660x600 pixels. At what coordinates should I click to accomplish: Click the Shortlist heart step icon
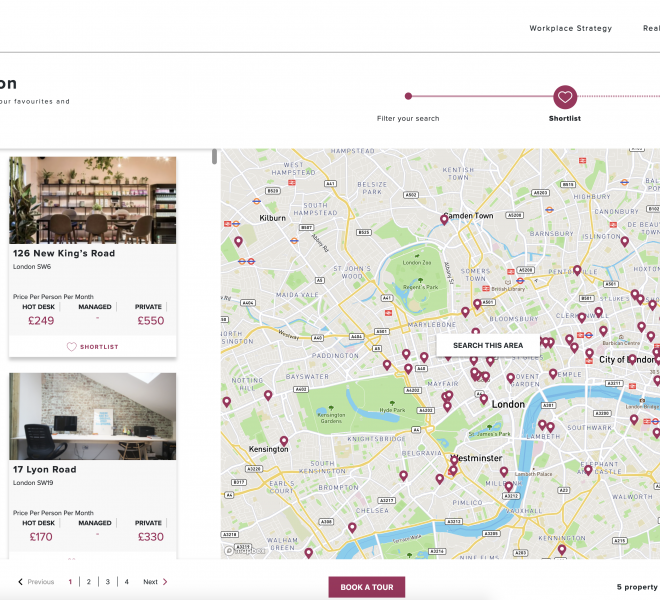(564, 97)
